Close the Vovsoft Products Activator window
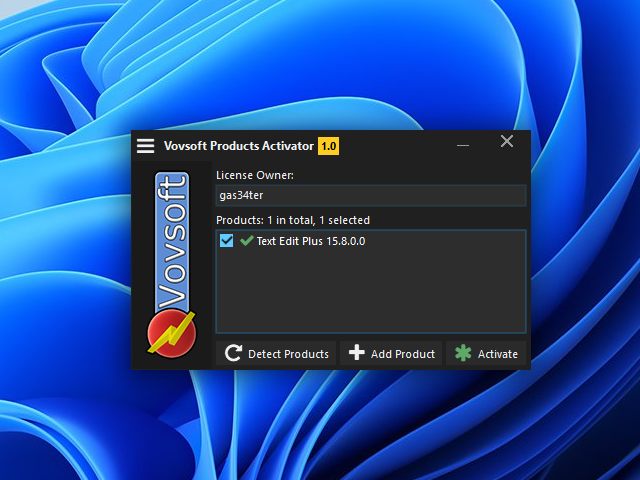Image resolution: width=640 pixels, height=480 pixels. click(507, 142)
